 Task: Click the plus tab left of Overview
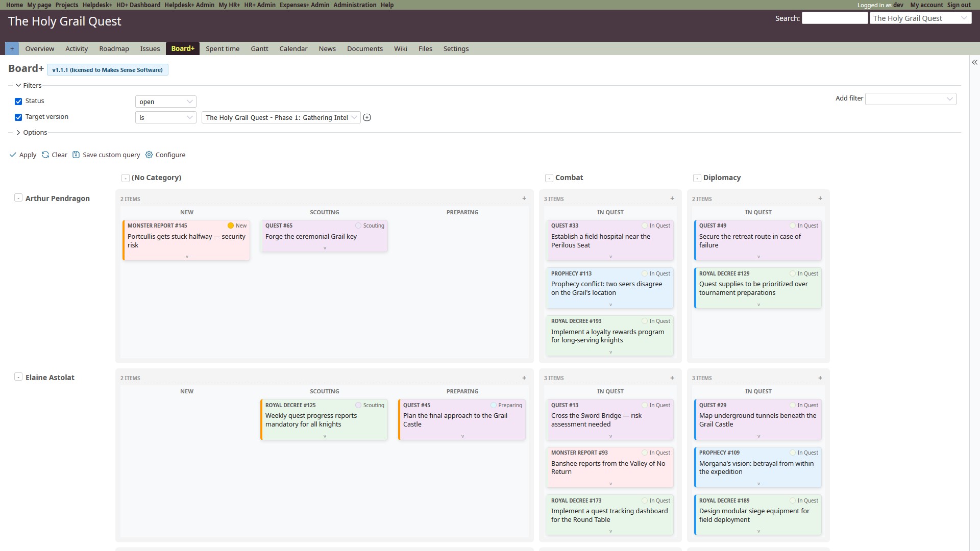(x=12, y=48)
